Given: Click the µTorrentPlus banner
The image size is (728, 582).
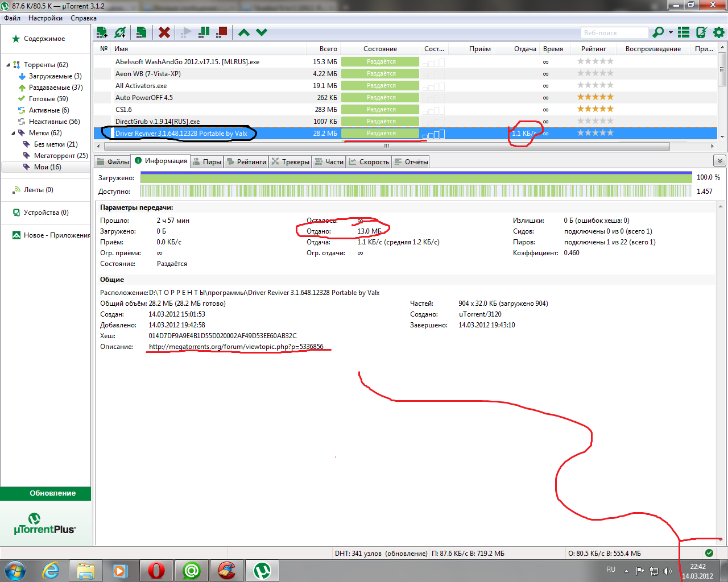Looking at the screenshot, I should [45, 524].
